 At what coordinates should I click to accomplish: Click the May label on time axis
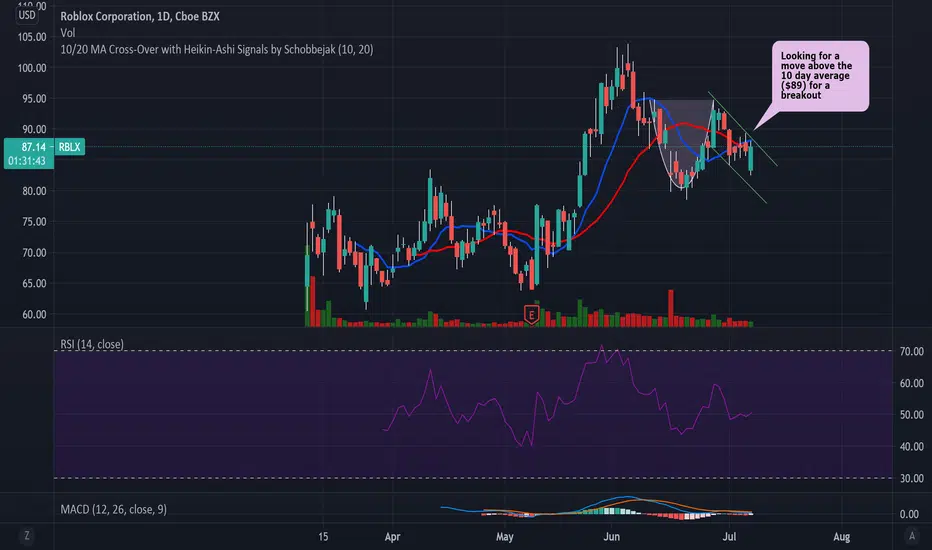(505, 536)
